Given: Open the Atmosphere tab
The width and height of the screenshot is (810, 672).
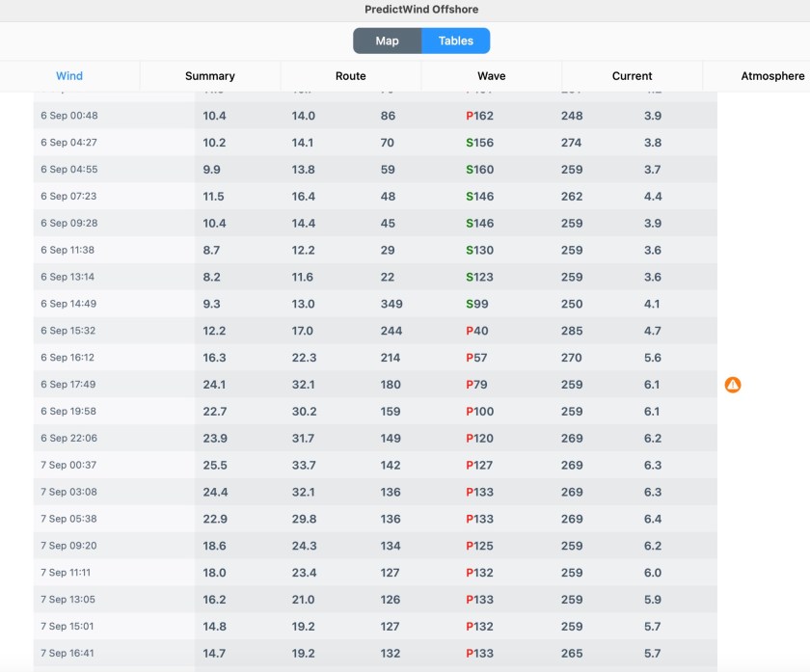Looking at the screenshot, I should [x=771, y=76].
